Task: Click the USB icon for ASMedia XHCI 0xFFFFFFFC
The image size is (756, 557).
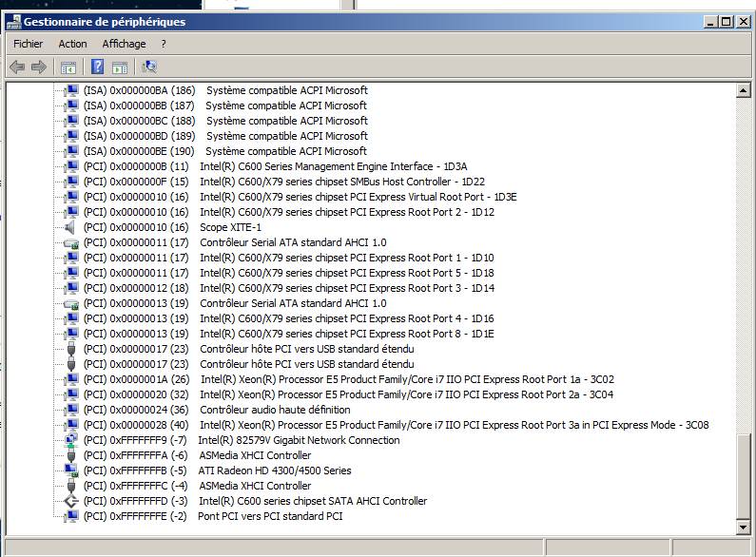Action: [x=71, y=486]
